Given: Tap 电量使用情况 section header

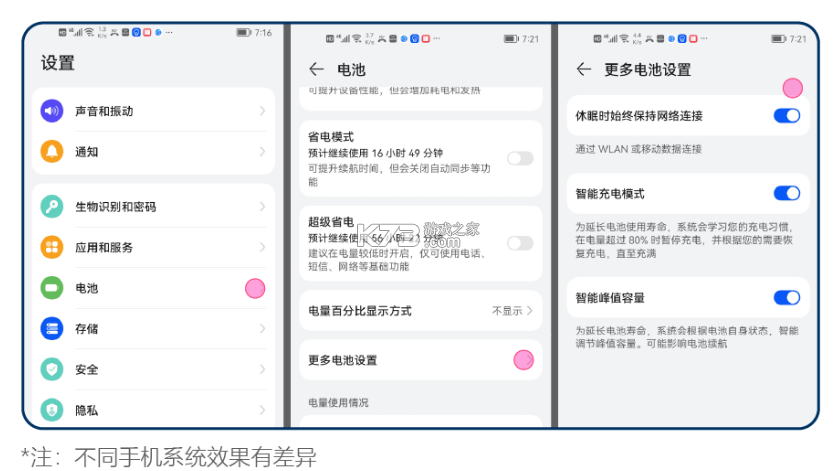Looking at the screenshot, I should [x=338, y=403].
